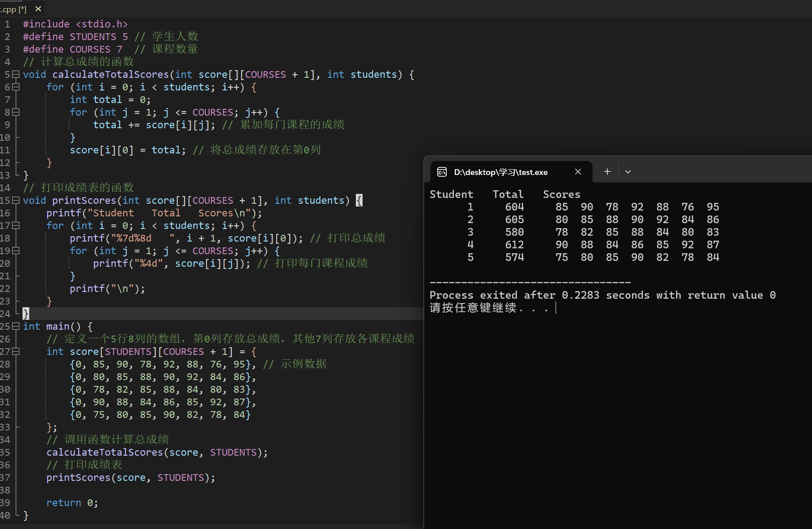Click "printScores(score, STUDENTS);" call line

tap(131, 477)
